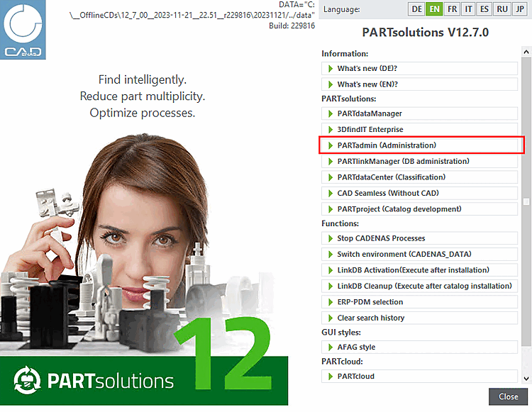Select the EN language button

click(x=434, y=9)
